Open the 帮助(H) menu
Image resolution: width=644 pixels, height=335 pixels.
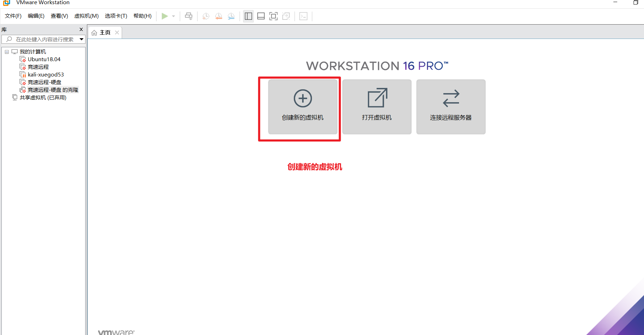click(x=143, y=16)
